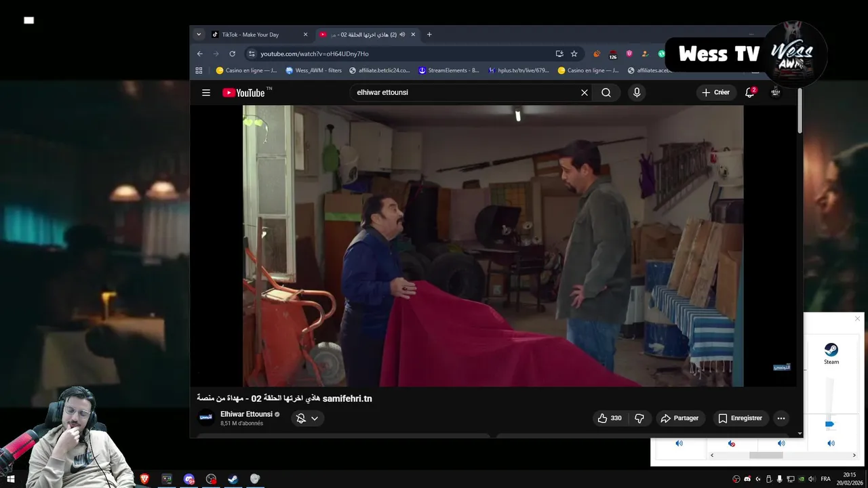
Task: Start voice search with microphone icon
Action: coord(636,93)
